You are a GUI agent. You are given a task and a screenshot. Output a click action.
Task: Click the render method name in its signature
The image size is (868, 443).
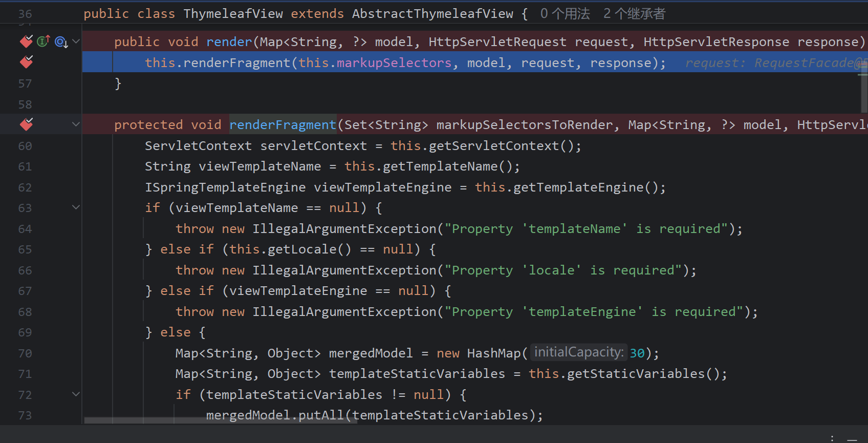point(229,42)
